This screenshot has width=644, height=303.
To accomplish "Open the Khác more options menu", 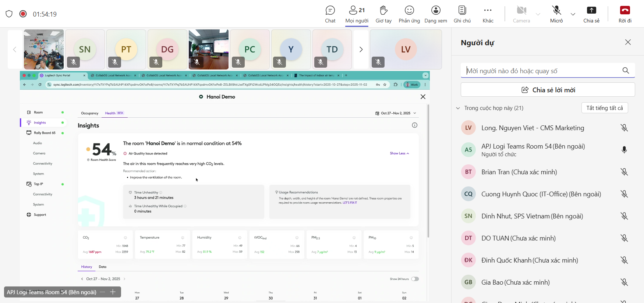I will (x=488, y=14).
